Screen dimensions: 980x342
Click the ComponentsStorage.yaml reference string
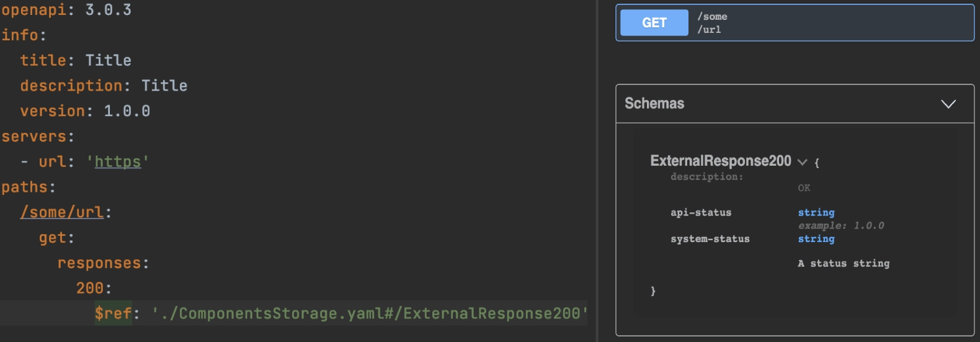coord(370,313)
